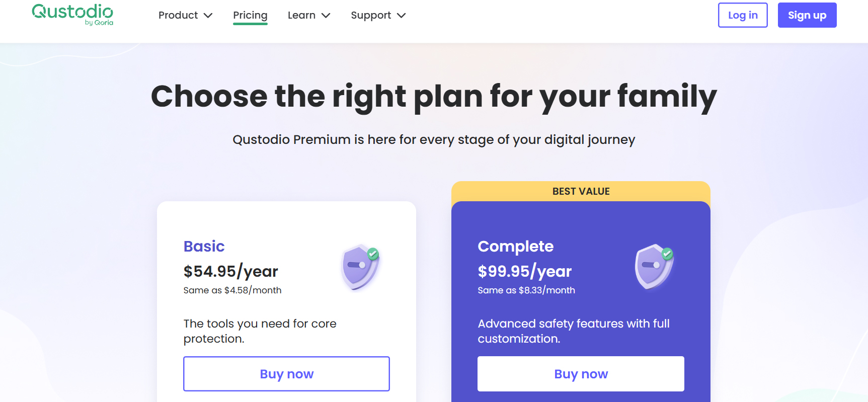This screenshot has width=868, height=402.
Task: Click the $99.95/year price
Action: coord(524,271)
